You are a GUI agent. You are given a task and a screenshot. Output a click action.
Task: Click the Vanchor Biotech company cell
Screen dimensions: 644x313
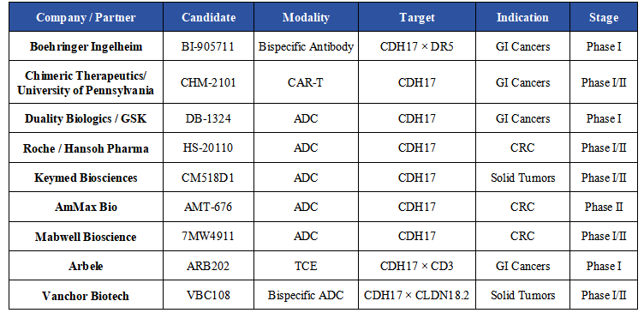pos(86,295)
